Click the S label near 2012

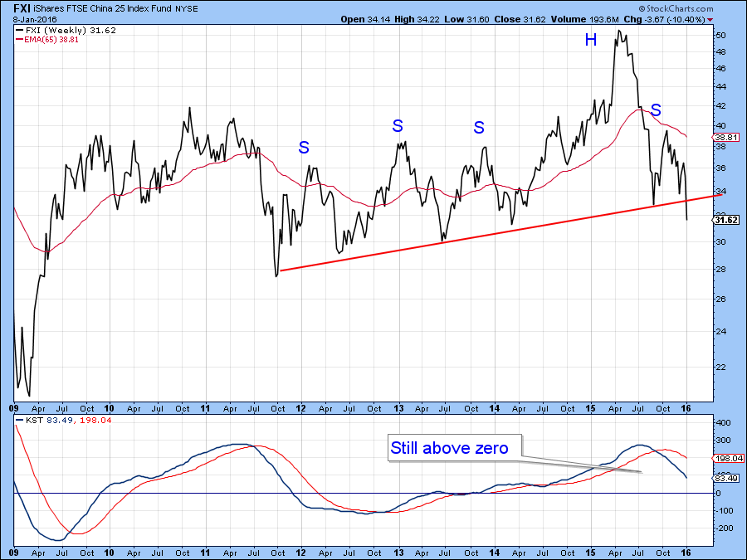click(x=304, y=148)
